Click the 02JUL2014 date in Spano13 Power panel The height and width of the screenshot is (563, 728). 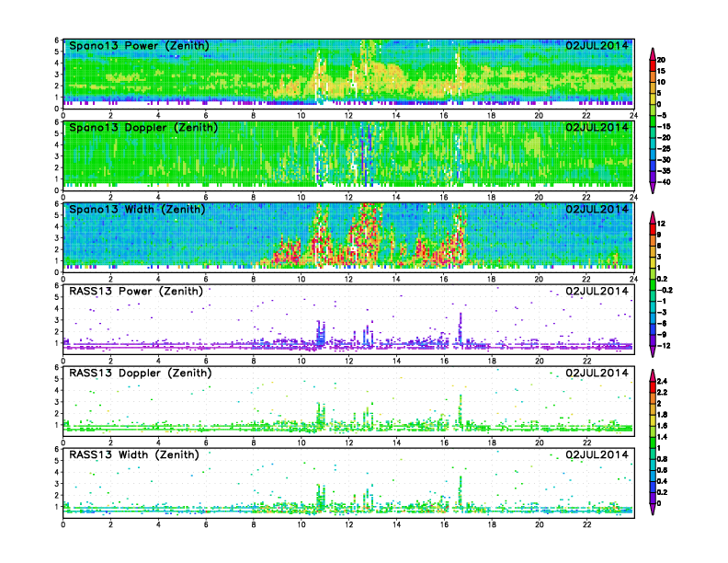pos(597,46)
